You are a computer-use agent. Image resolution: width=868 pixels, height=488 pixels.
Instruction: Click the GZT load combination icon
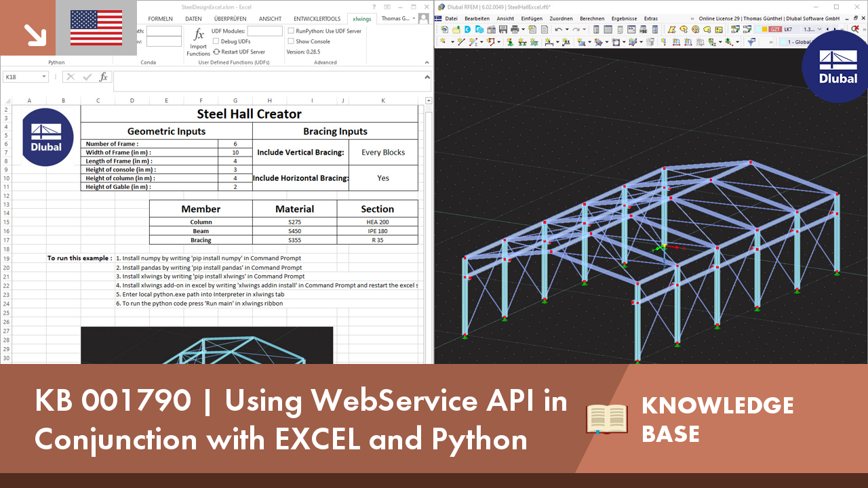point(774,29)
